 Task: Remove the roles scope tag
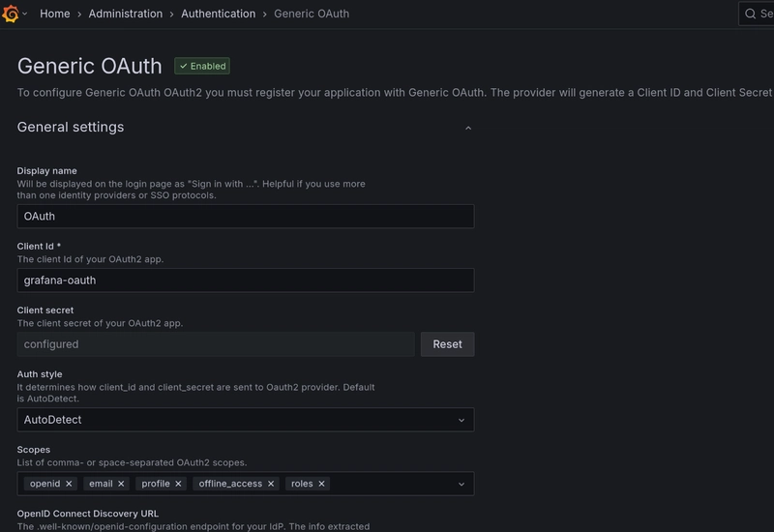click(x=321, y=485)
